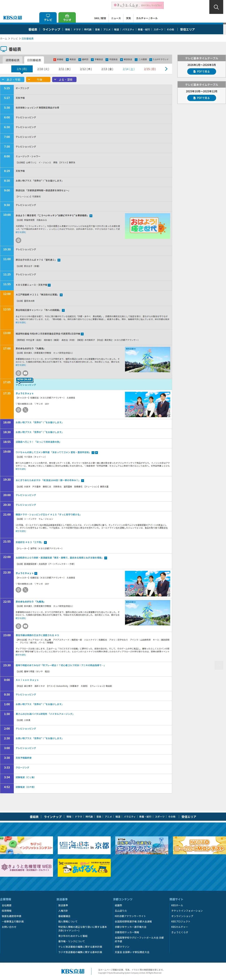This screenshot has height=980, width=226.
Task: Expand 続きを読む for 17:00 京の水ものがたり
Action: coord(21,365)
